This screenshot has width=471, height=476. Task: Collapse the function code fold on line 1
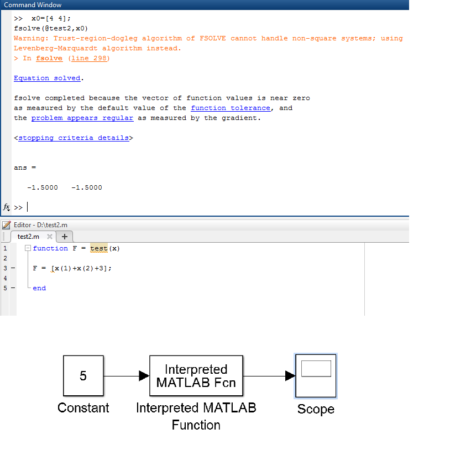(x=28, y=248)
